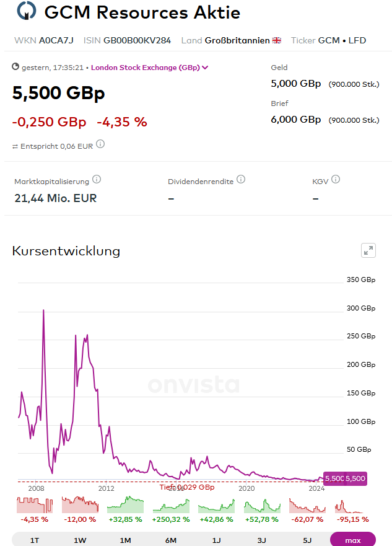This screenshot has width=392, height=546.
Task: Expand the chart to fullscreen
Action: [368, 250]
